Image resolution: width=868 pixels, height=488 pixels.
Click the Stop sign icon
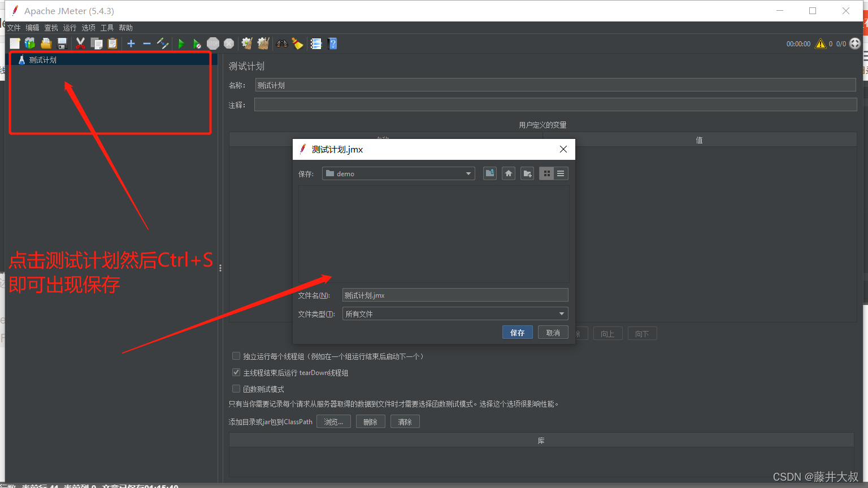[213, 43]
